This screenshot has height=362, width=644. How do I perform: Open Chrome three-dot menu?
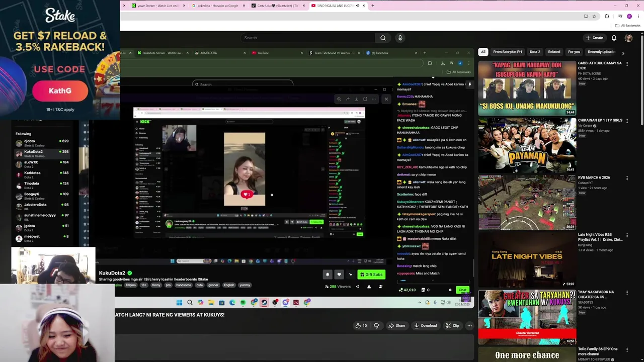click(x=638, y=16)
